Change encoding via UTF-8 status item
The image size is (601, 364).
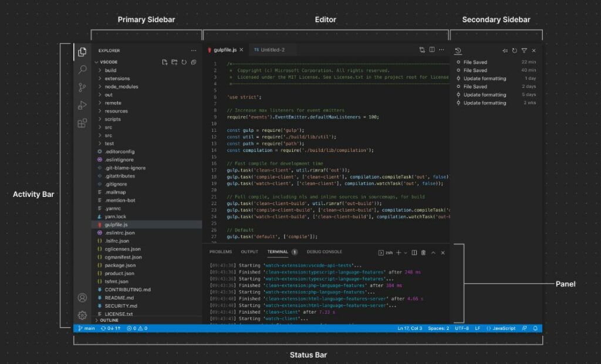462,328
